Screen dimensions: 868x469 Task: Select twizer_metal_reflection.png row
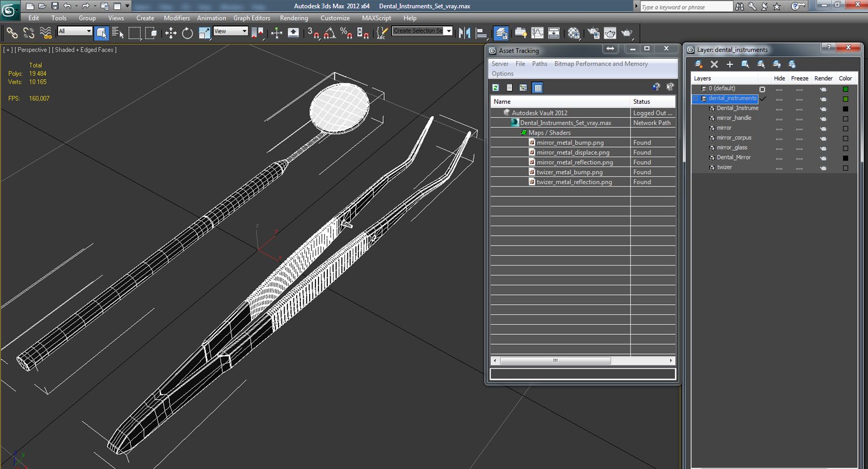tap(583, 182)
